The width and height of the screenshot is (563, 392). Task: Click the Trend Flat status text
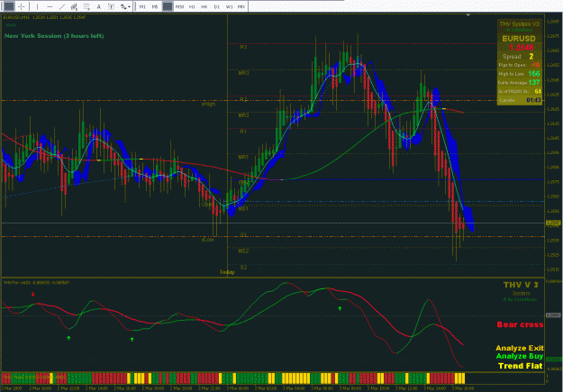pos(521,366)
